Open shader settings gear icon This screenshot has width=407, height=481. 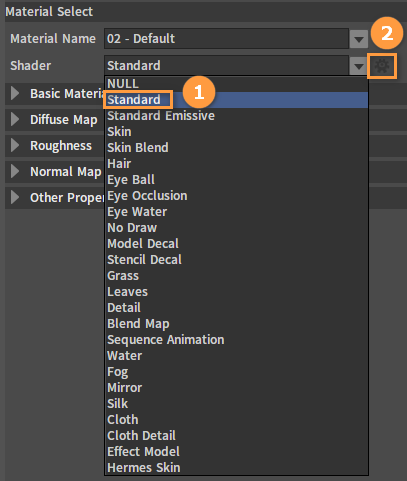click(382, 66)
